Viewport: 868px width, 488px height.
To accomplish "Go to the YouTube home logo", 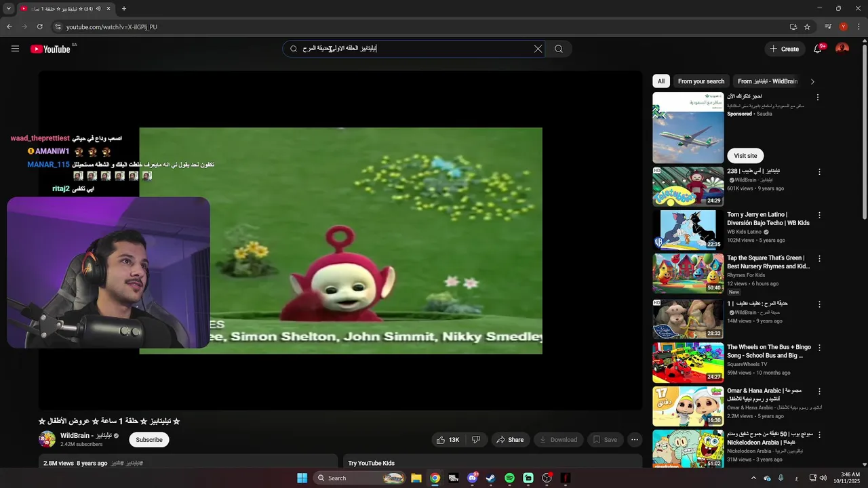I will tap(50, 49).
